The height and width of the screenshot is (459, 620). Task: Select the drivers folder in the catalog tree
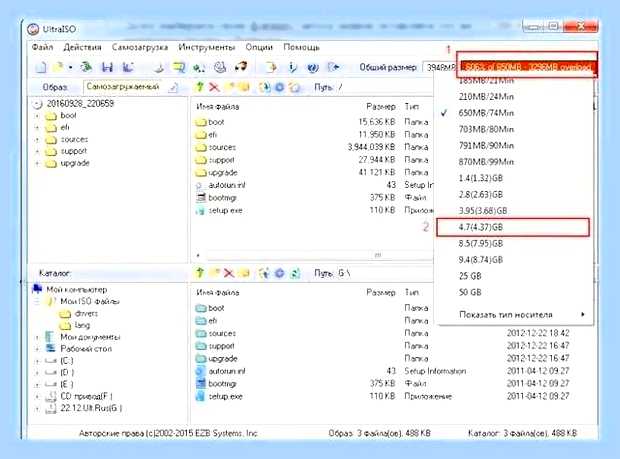(86, 314)
